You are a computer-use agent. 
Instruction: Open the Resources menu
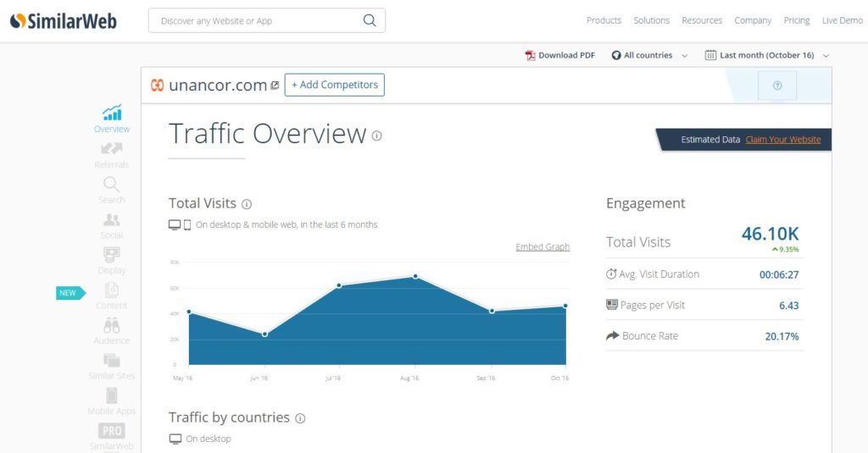click(x=701, y=20)
